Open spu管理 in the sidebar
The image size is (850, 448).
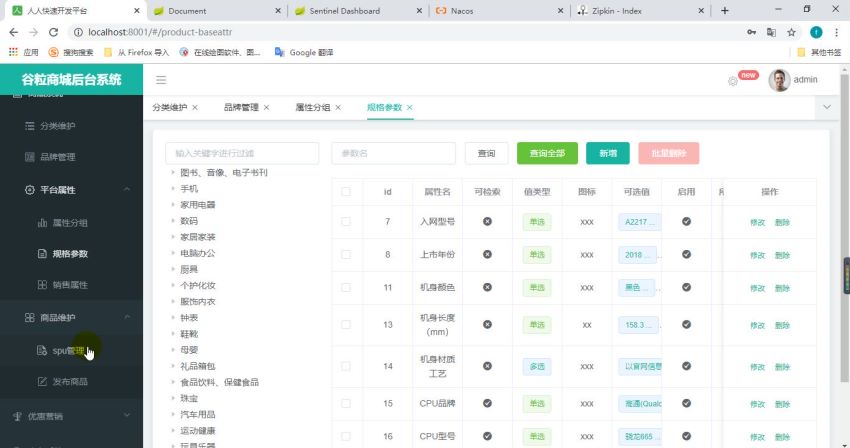[x=68, y=351]
